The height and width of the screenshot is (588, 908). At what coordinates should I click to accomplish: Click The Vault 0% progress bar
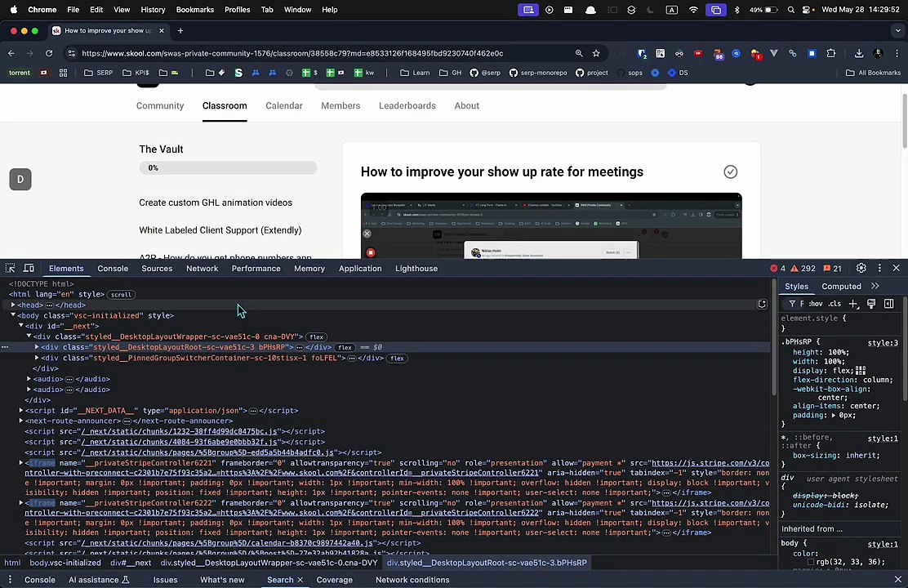pos(228,168)
